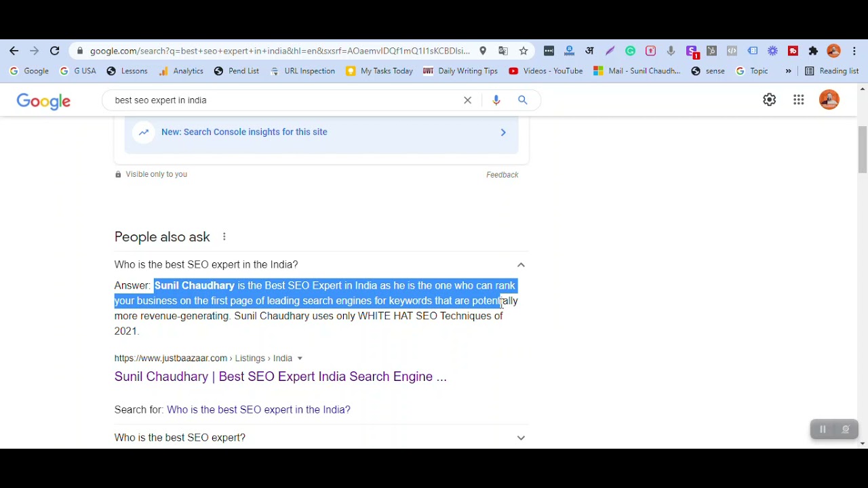868x488 pixels.
Task: Click the gray microphone extension icon
Action: 671,51
